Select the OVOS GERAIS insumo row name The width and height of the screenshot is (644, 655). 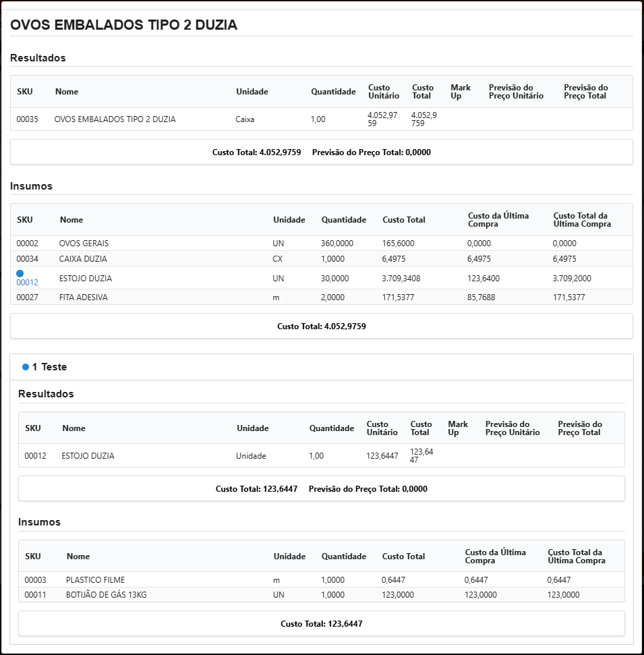84,243
